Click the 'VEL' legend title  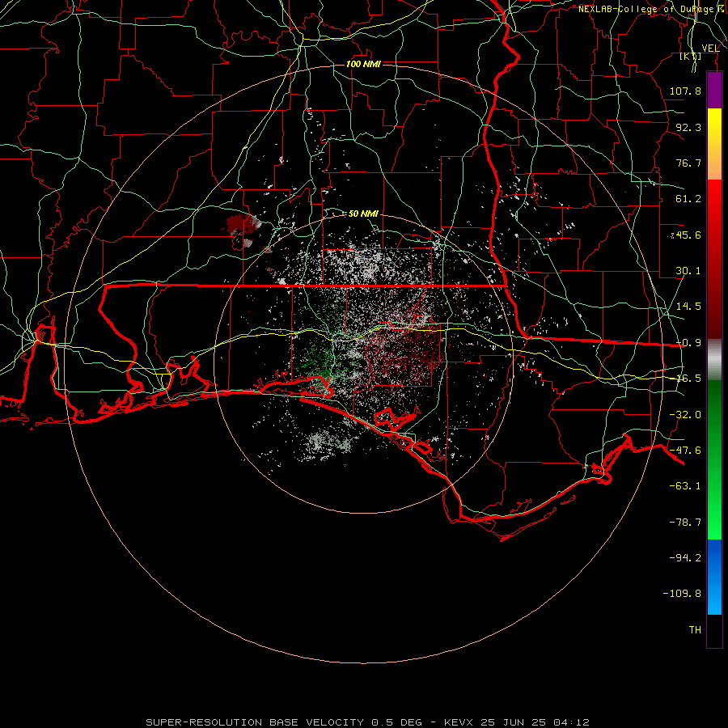coord(710,48)
